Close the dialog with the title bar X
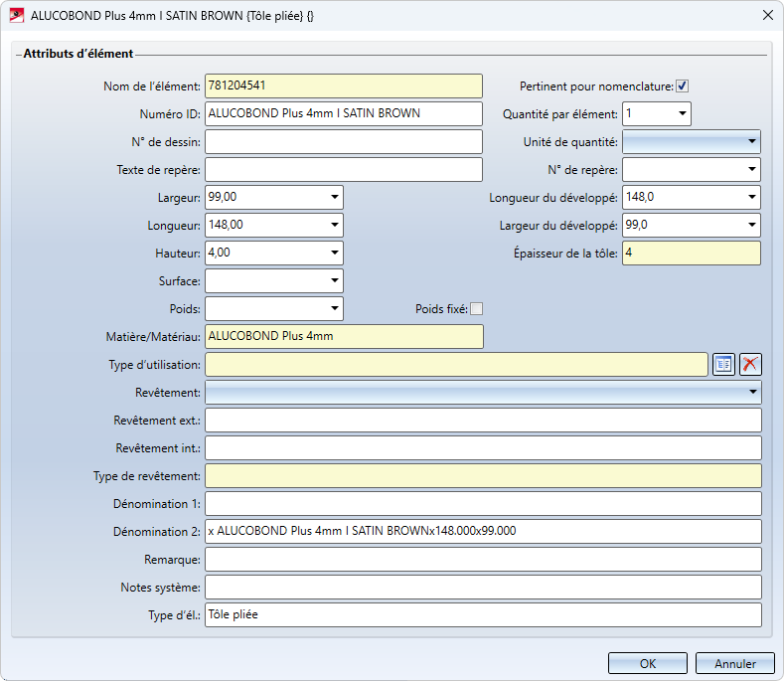 pos(766,15)
